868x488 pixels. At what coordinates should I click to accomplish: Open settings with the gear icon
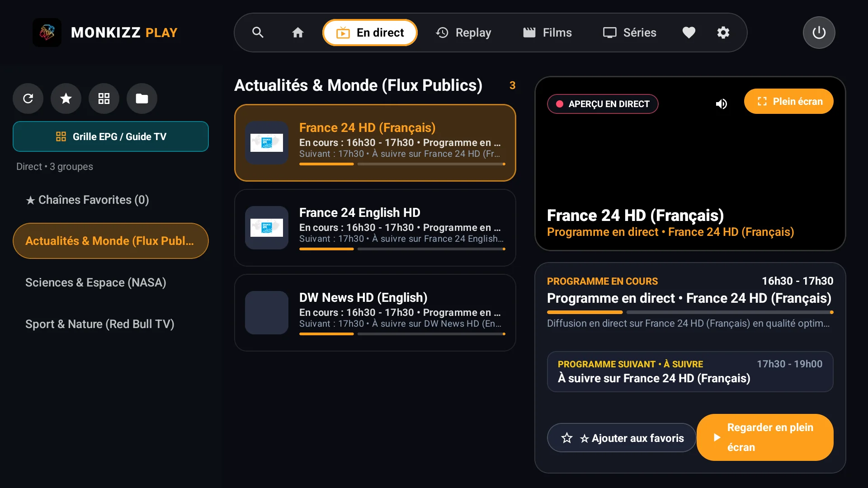click(723, 33)
